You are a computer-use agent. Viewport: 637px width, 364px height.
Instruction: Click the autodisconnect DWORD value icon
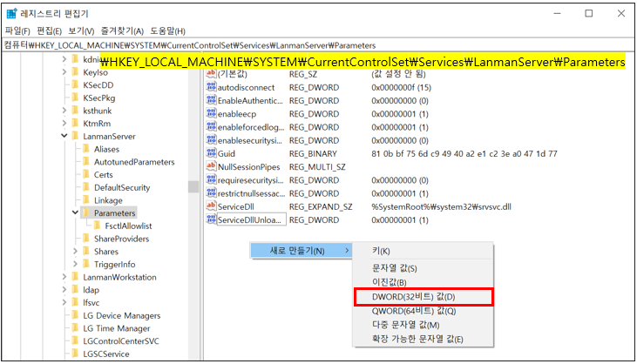211,87
